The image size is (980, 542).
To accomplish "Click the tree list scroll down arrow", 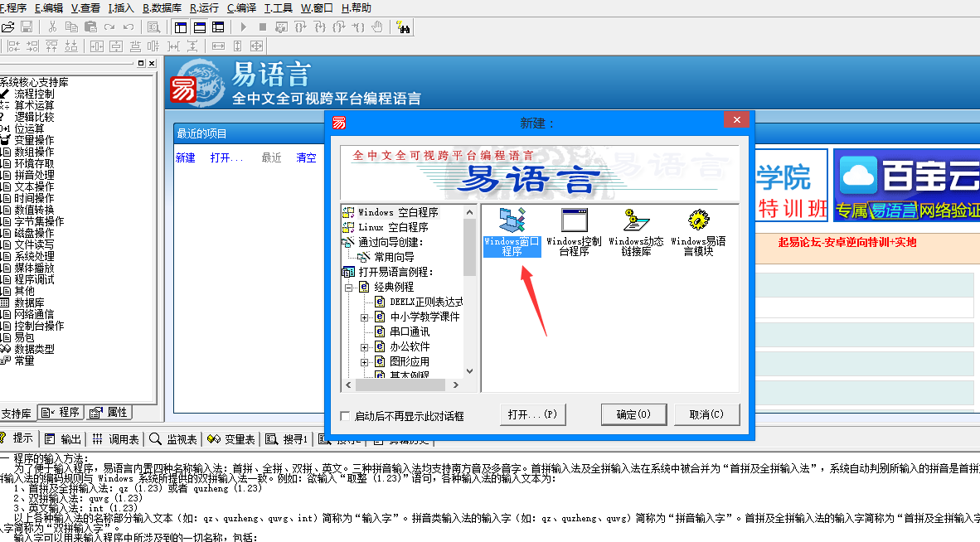I will point(469,371).
